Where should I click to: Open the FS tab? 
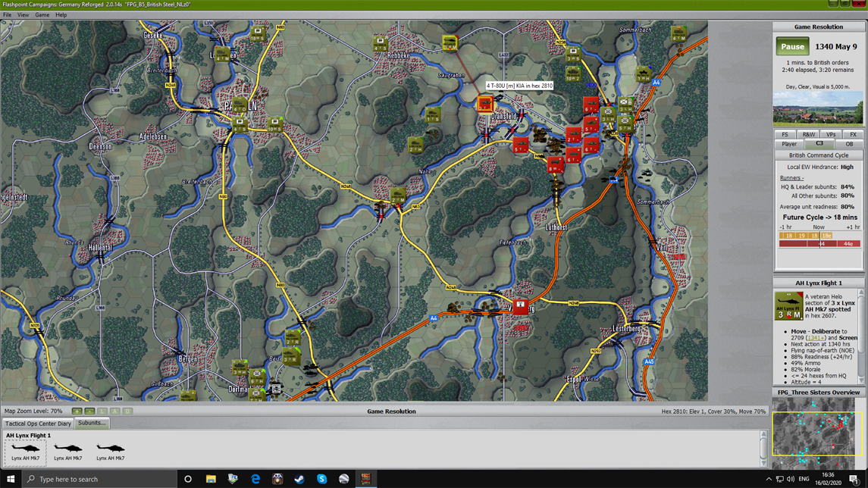click(785, 134)
